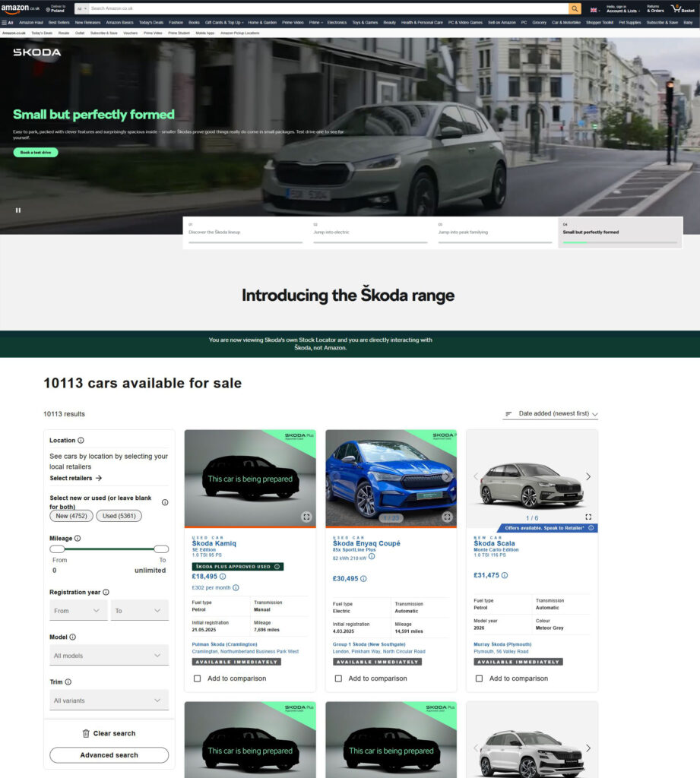This screenshot has width=700, height=778.
Task: Select Jump into peak familying slide tab
Action: [x=495, y=232]
